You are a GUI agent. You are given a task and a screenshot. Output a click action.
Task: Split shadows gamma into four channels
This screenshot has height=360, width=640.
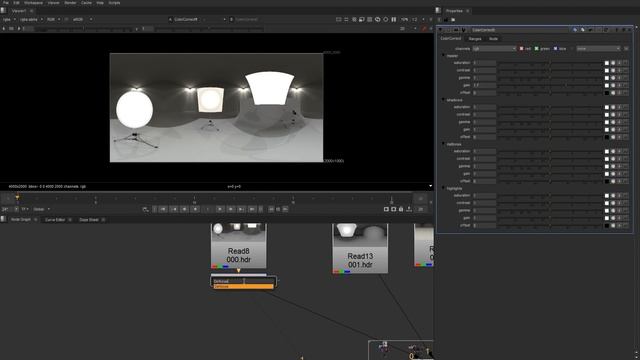[x=619, y=122]
